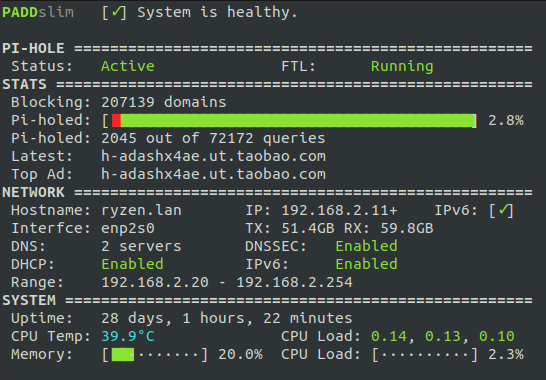Select the DHCP-row IPv6 'Enabled' value

click(x=366, y=264)
